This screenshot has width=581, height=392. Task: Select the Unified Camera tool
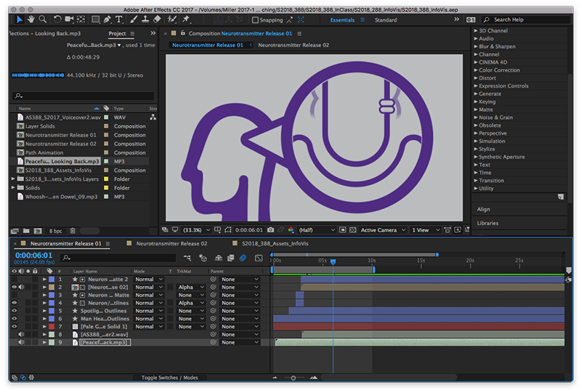point(69,20)
